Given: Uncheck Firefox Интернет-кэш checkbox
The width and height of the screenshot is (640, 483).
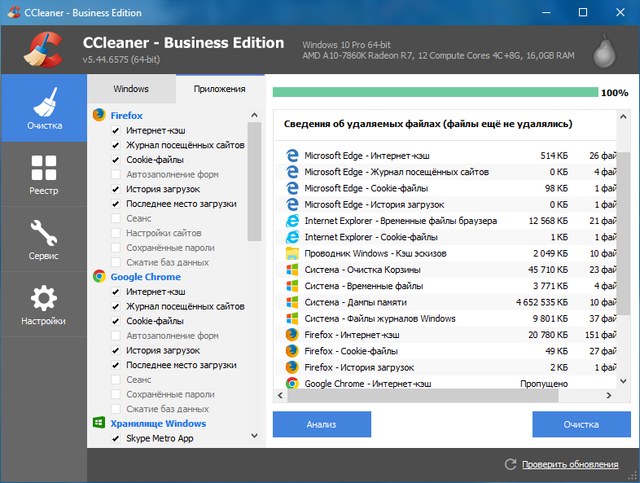Looking at the screenshot, I should pos(116,131).
